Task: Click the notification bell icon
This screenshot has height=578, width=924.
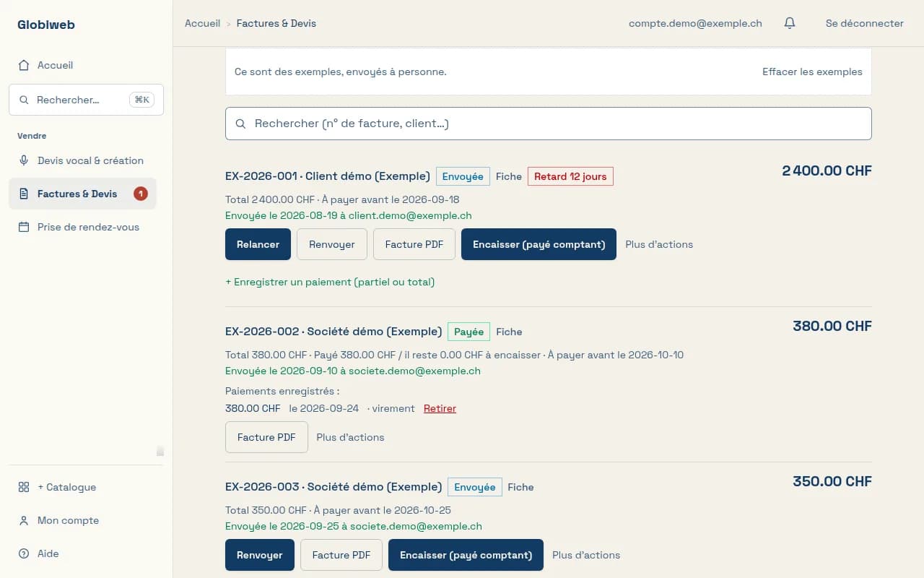Action: coord(790,23)
